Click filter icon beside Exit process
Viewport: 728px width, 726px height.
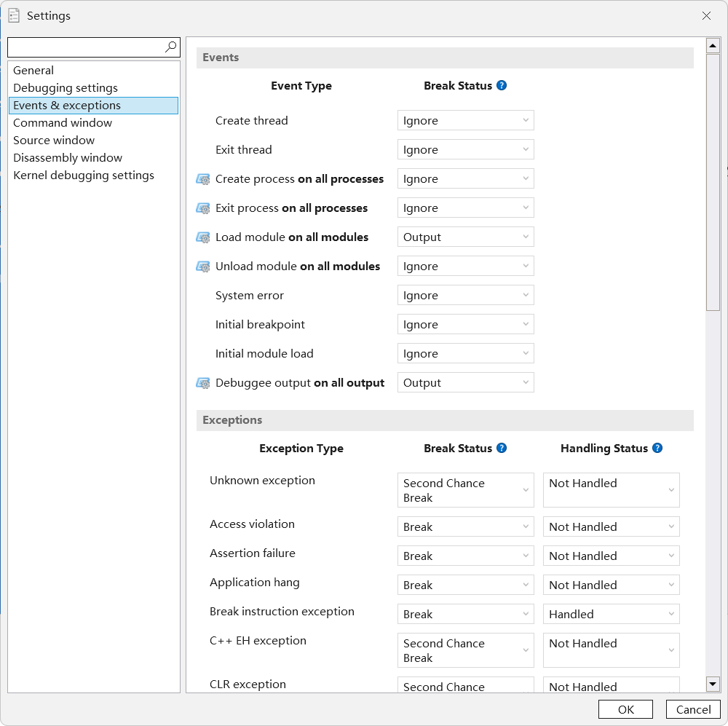[x=203, y=208]
